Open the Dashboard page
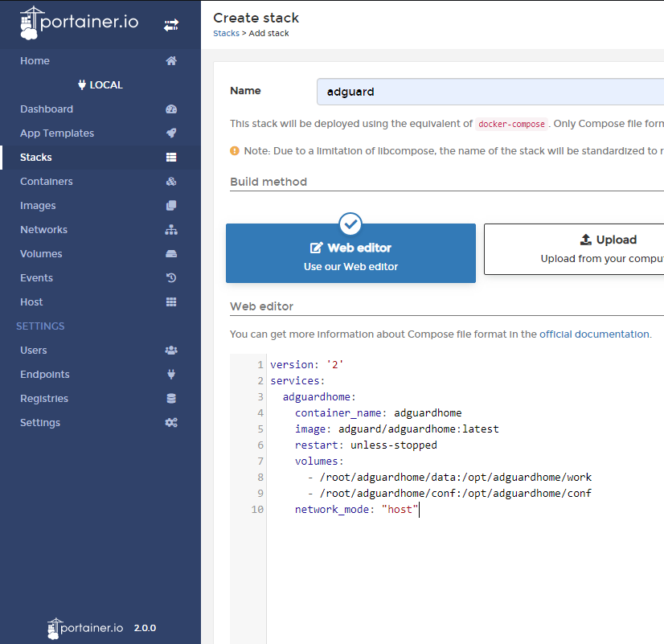Viewport: 664px width, 644px height. 47,109
